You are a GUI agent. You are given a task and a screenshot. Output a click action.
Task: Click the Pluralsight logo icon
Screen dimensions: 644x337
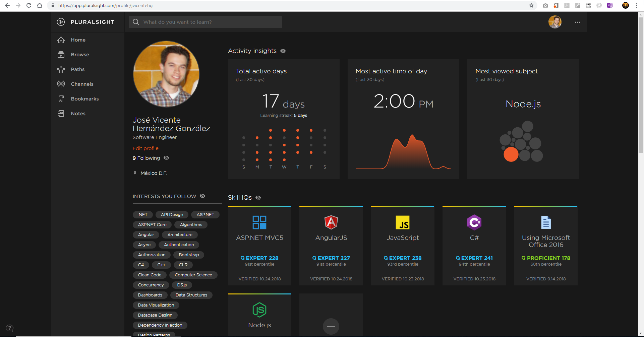(61, 22)
